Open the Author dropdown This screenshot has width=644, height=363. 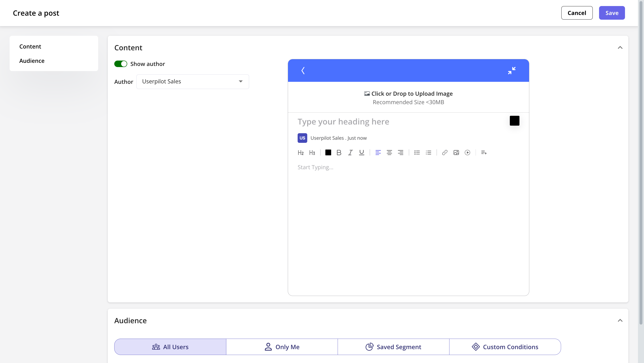(x=240, y=81)
